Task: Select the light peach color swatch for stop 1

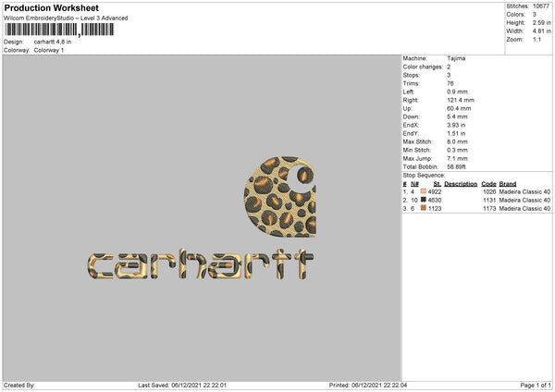Action: click(x=423, y=191)
